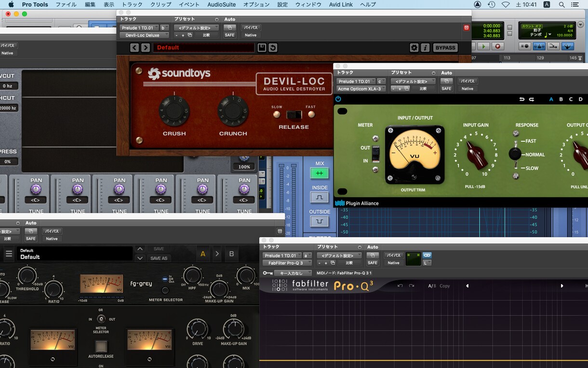Click Devil-Loc 'Default' preset name field
Viewport: 588px width, 368px height.
(x=203, y=47)
